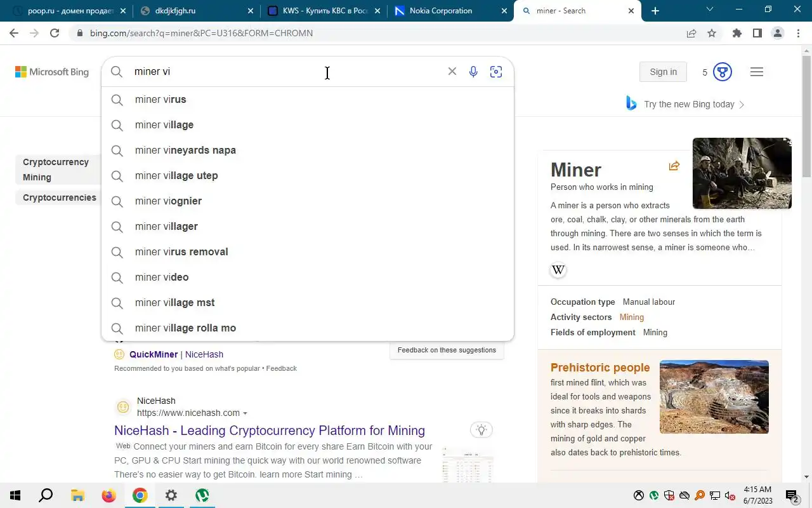This screenshot has width=812, height=508.
Task: Open Chrome profile avatar
Action: pyautogui.click(x=778, y=33)
